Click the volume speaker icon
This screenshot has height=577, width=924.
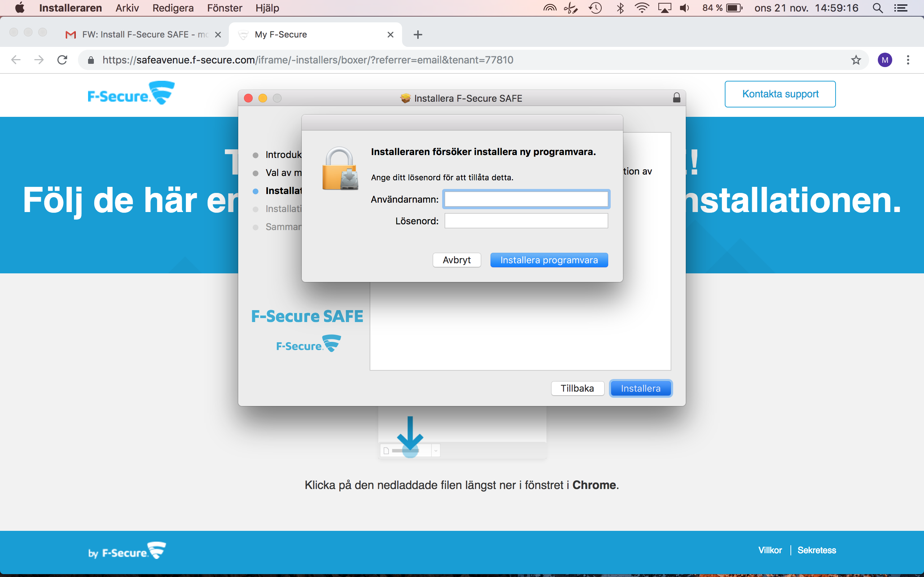(684, 8)
